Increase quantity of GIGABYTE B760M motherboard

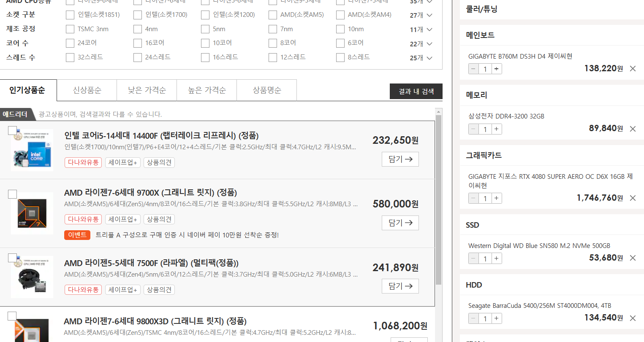point(497,69)
